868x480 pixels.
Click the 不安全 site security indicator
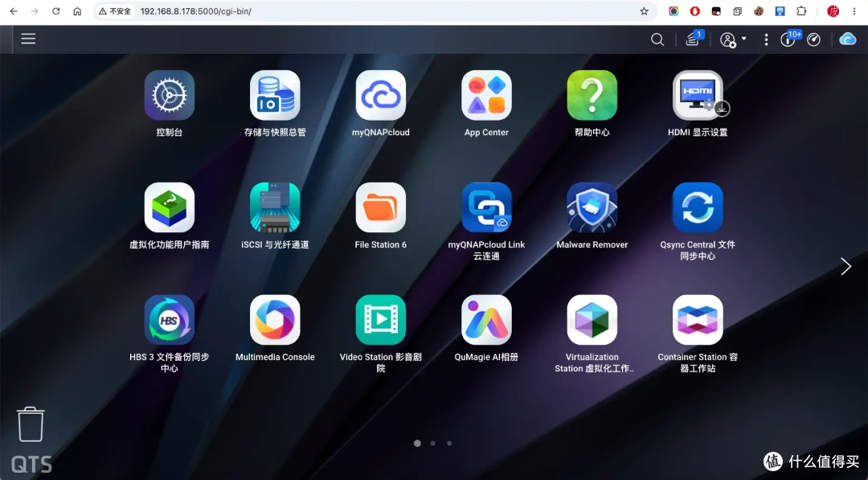click(x=115, y=11)
